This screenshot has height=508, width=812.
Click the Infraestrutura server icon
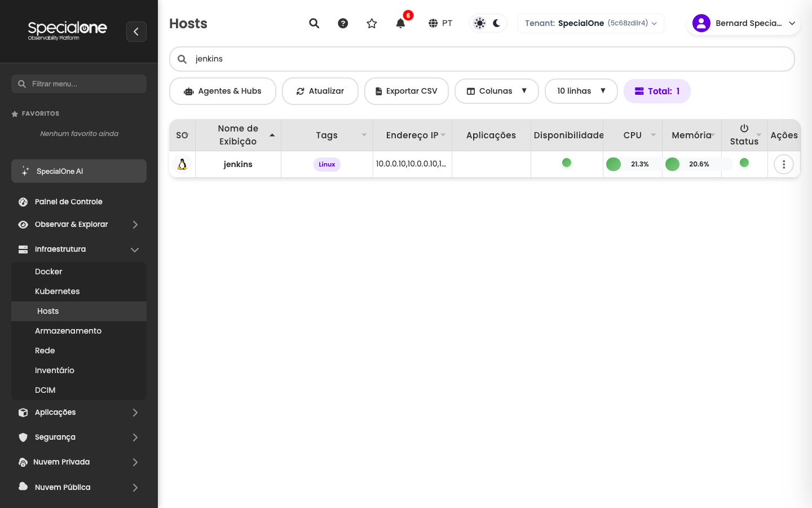23,249
